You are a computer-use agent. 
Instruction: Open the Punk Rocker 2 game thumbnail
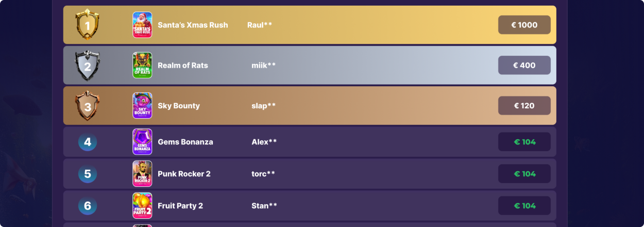tap(142, 174)
